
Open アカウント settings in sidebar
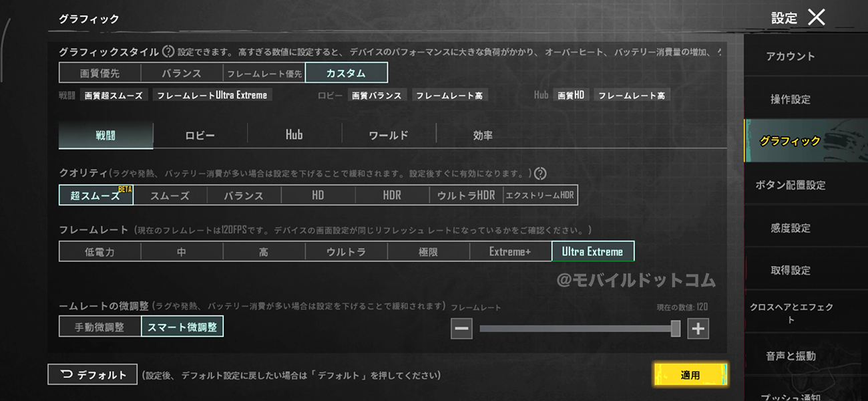coord(791,57)
